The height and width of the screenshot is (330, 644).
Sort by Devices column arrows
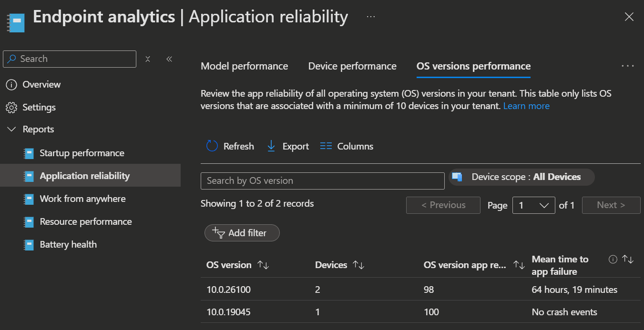[x=358, y=265]
